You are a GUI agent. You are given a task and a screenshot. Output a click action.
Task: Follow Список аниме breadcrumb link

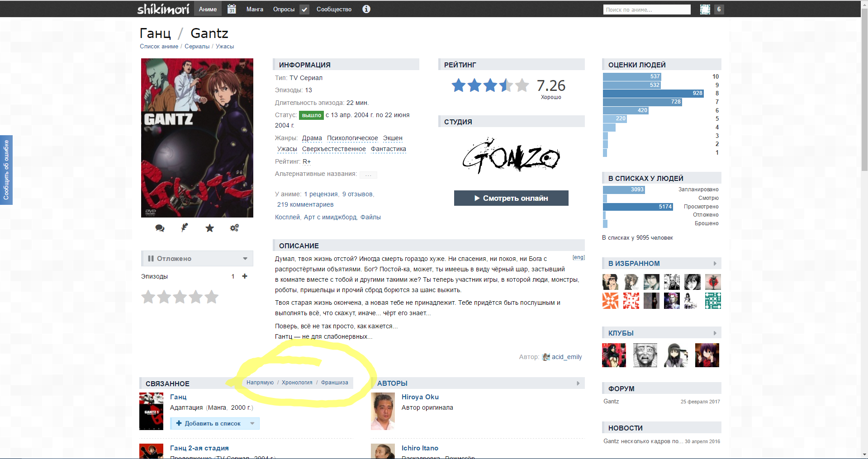point(159,47)
